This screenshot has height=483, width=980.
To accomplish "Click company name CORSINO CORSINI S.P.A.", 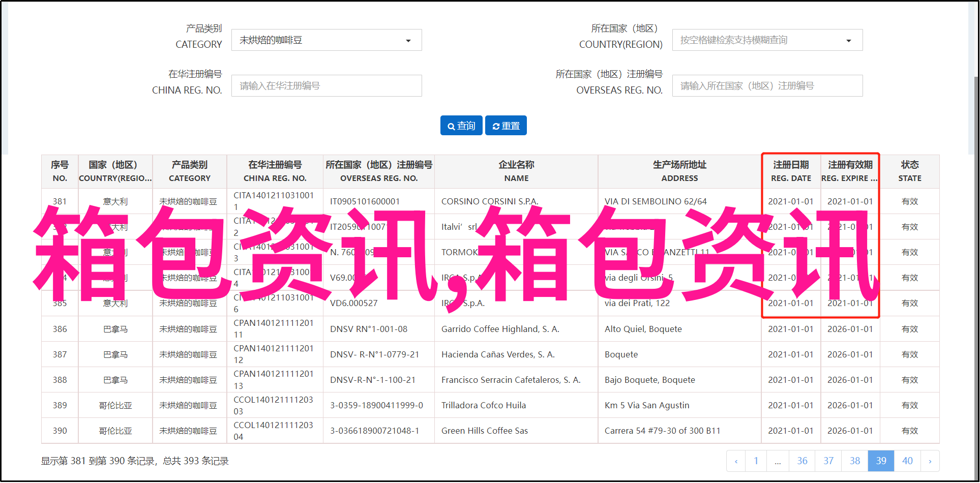I will [x=490, y=202].
